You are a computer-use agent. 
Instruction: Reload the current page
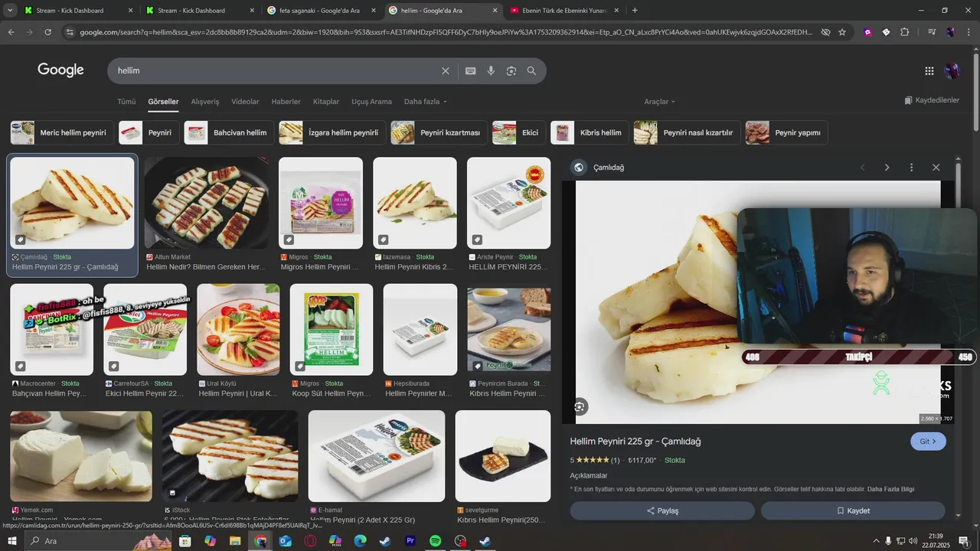pyautogui.click(x=47, y=32)
